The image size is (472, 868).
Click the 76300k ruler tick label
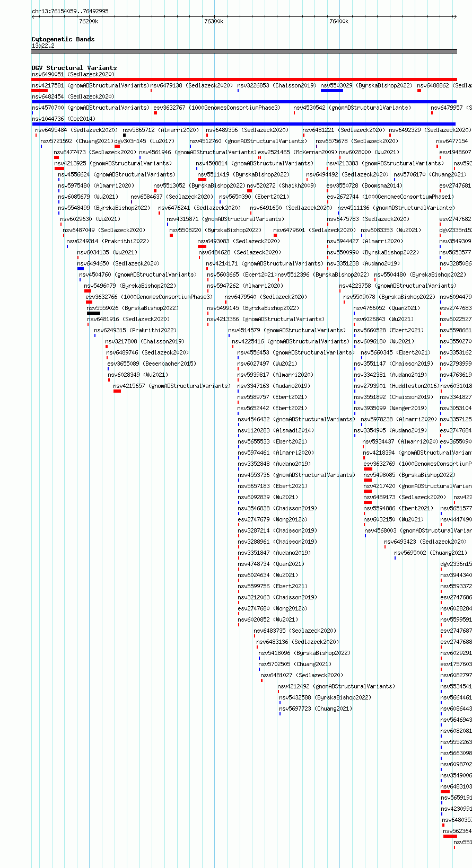point(214,22)
